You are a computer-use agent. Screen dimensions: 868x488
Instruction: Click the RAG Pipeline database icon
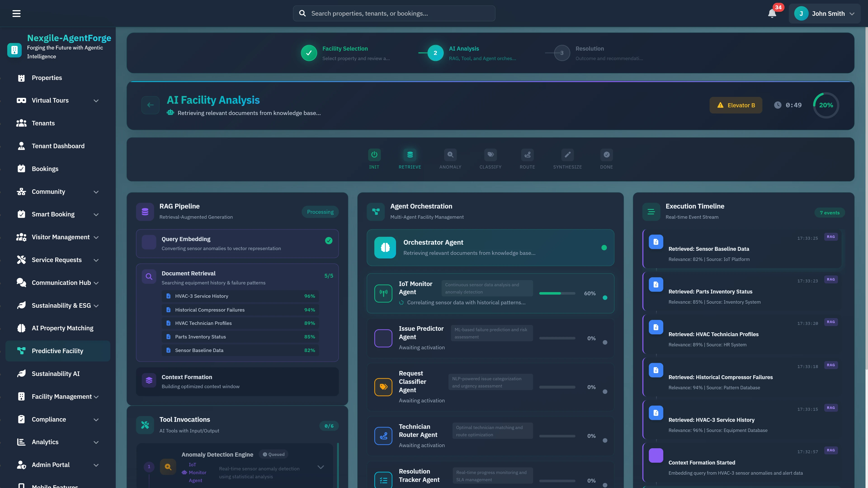[145, 211]
